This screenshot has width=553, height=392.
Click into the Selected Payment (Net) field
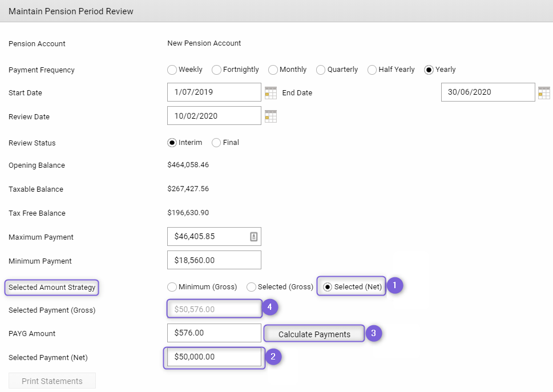[x=214, y=357]
